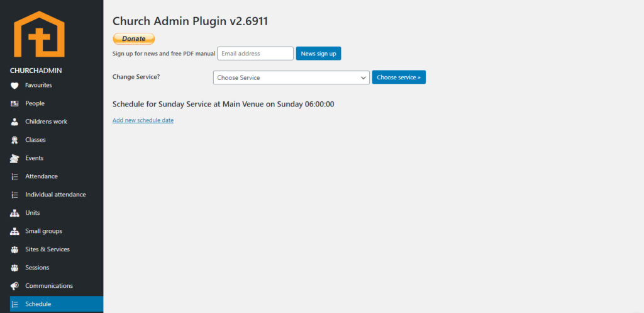Click the award ribbon icon beside Classes
This screenshot has width=644, height=313.
14,140
